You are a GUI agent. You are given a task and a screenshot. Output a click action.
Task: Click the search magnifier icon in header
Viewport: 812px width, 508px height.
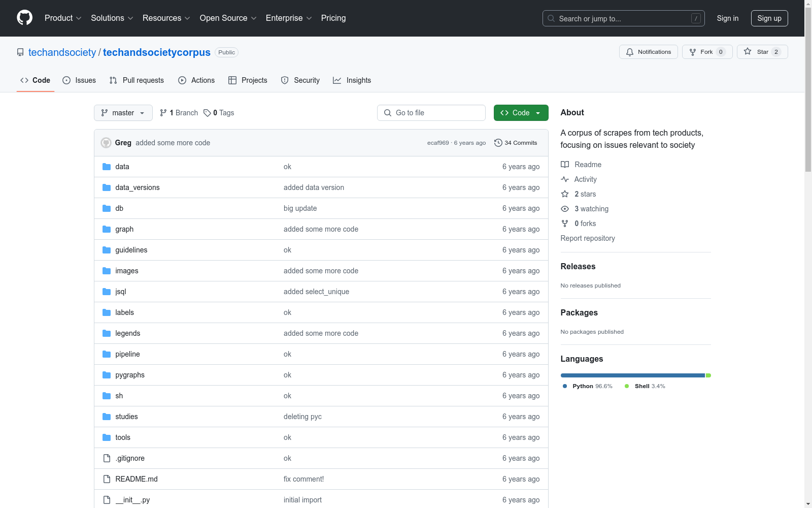[x=551, y=18]
